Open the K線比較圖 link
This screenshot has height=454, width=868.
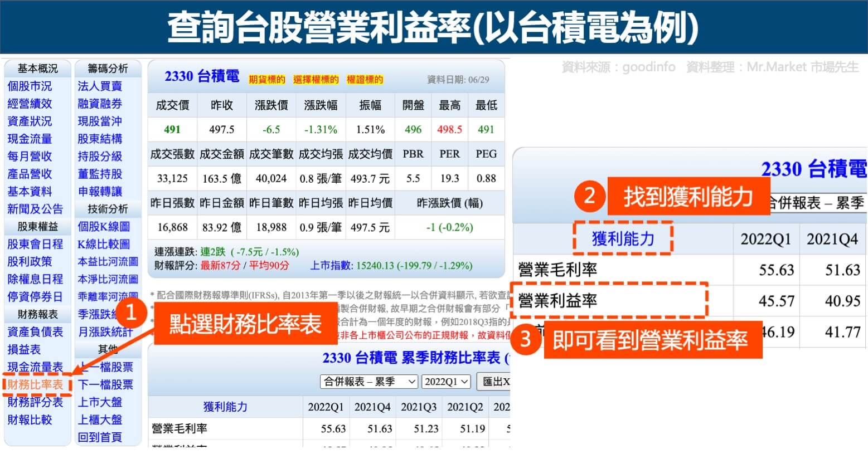pos(104,244)
